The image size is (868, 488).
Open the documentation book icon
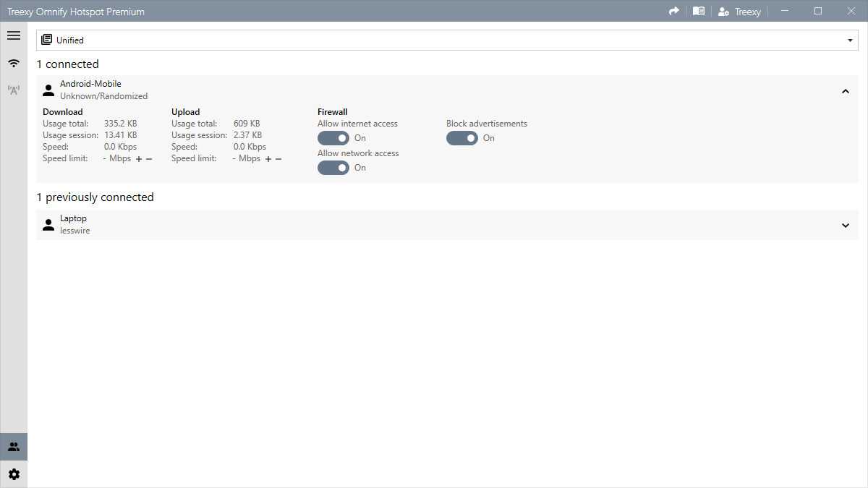tap(699, 11)
